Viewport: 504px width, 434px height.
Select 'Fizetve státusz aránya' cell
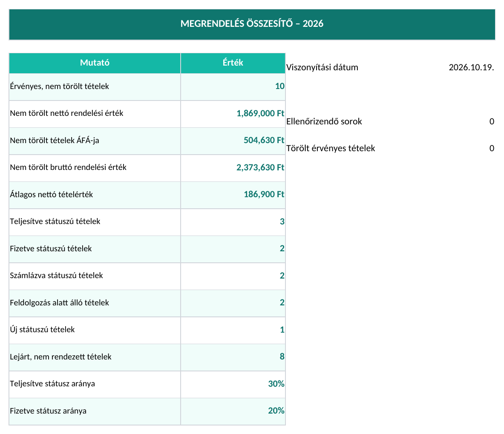[95, 411]
